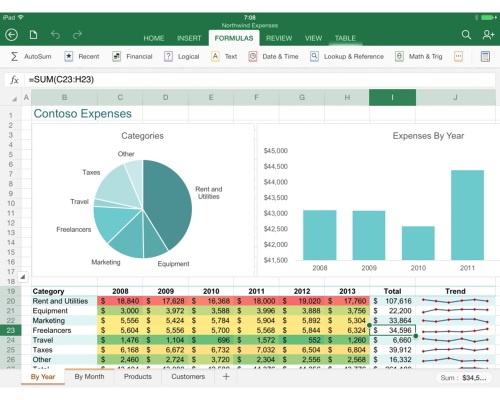Tap the fx insert function icon
The width and height of the screenshot is (500, 400).
14,80
